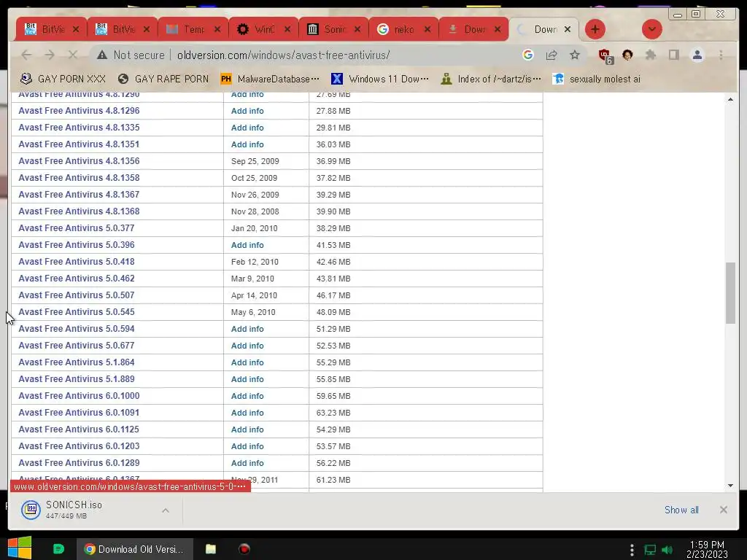Open the MalwareDatabase bookmark
This screenshot has width=747, height=560.
pyautogui.click(x=270, y=79)
